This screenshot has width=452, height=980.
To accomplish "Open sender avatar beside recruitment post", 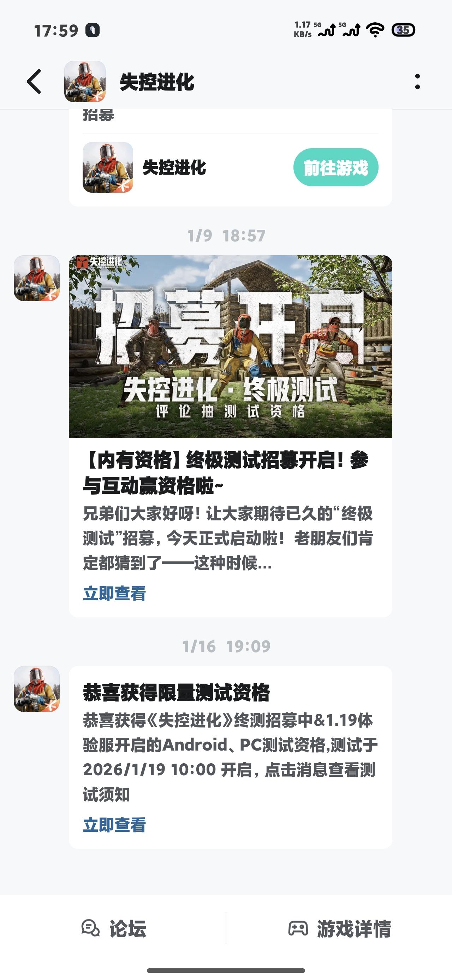I will point(37,278).
